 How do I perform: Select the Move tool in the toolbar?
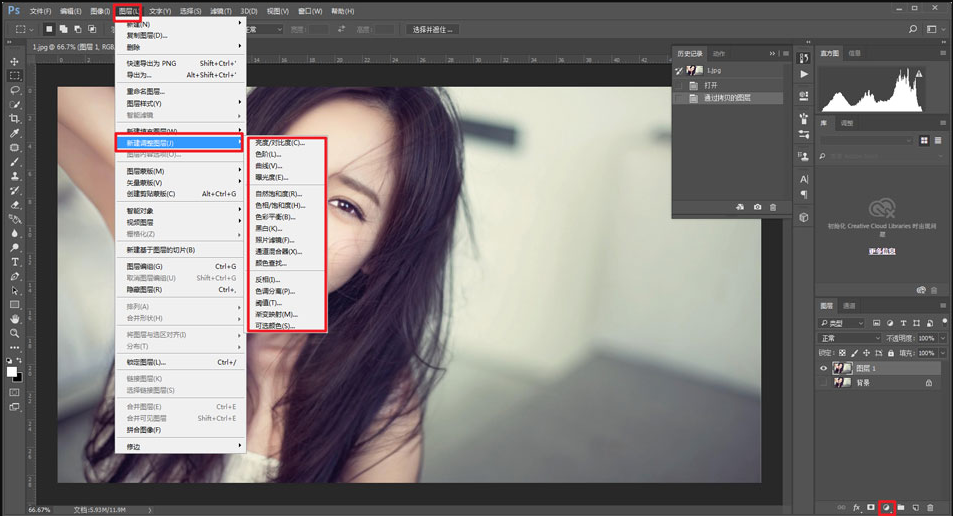tap(14, 61)
